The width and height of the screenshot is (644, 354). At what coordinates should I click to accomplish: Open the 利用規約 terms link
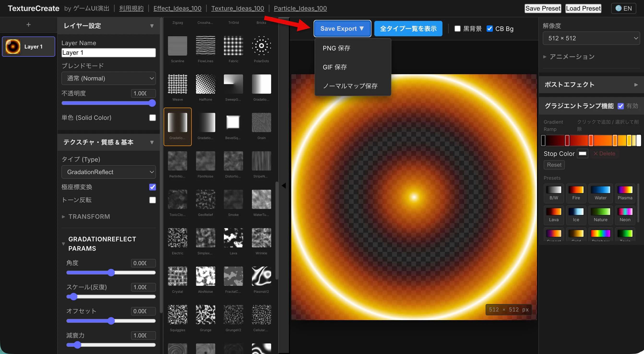(x=131, y=8)
